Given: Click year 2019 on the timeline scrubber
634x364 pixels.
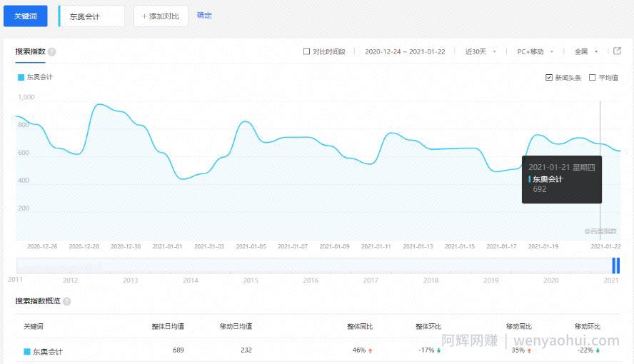Looking at the screenshot, I should coord(491,280).
